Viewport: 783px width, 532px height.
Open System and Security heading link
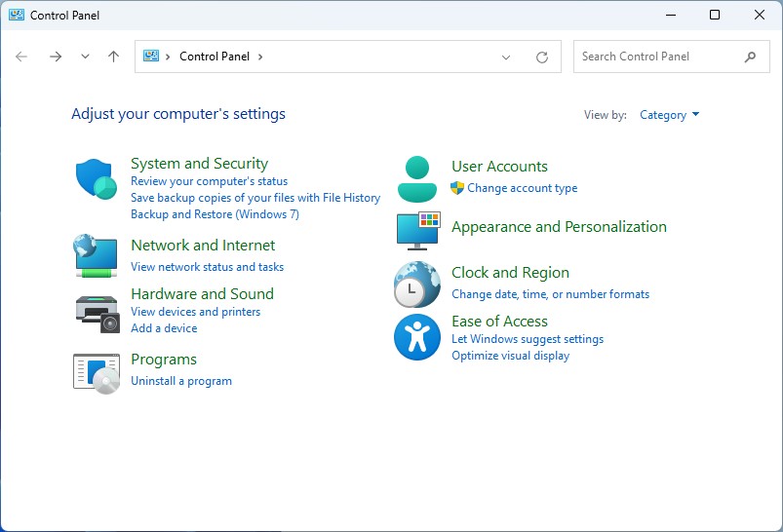coord(199,163)
